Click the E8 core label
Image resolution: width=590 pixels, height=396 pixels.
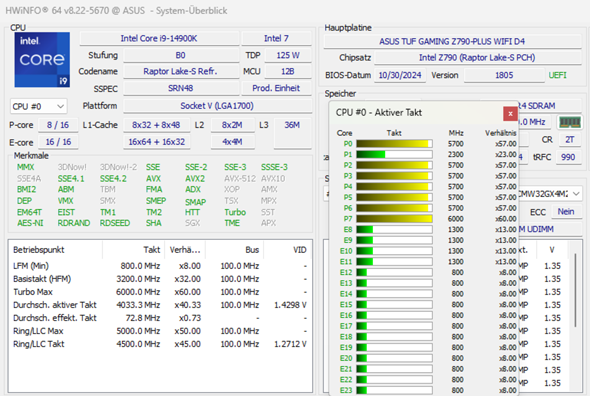pyautogui.click(x=348, y=230)
